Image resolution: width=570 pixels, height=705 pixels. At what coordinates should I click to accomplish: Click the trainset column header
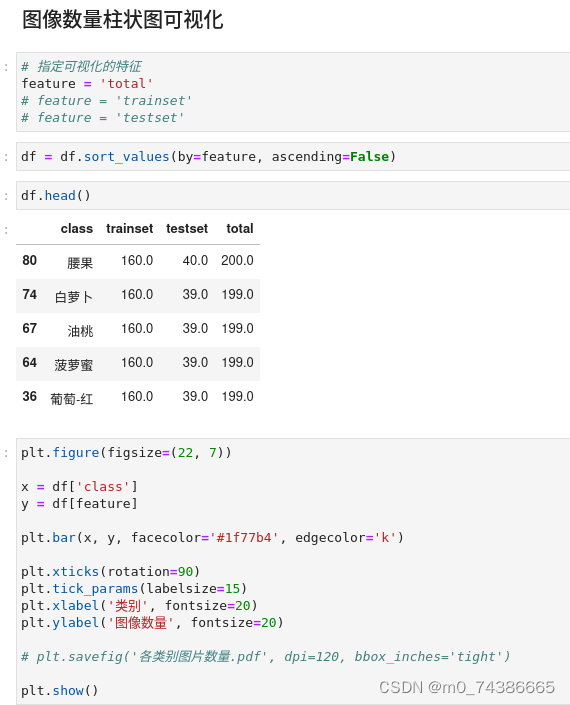129,228
